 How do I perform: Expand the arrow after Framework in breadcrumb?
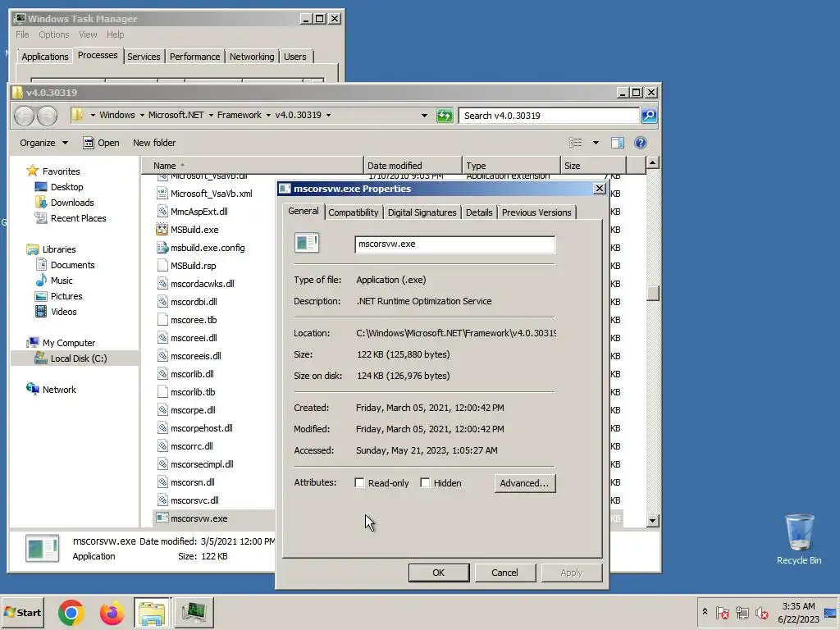pos(268,115)
